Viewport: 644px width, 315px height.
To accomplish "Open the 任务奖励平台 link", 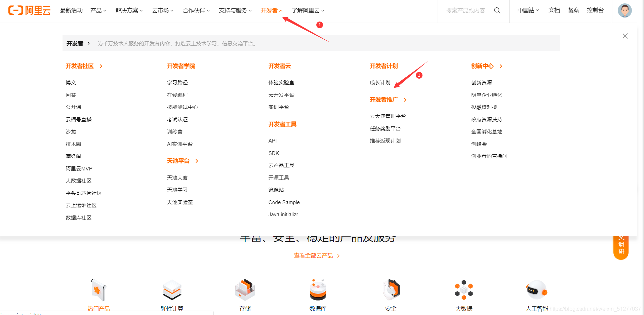I will tap(385, 128).
